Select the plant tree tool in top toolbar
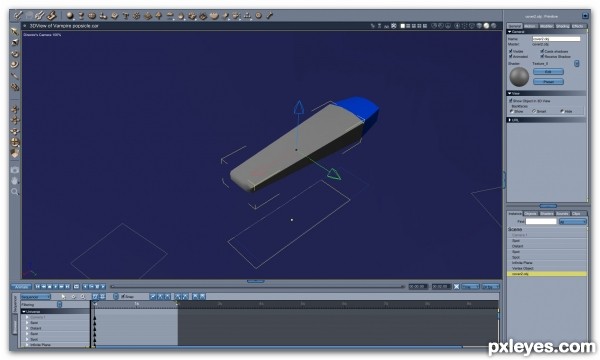 (x=159, y=16)
